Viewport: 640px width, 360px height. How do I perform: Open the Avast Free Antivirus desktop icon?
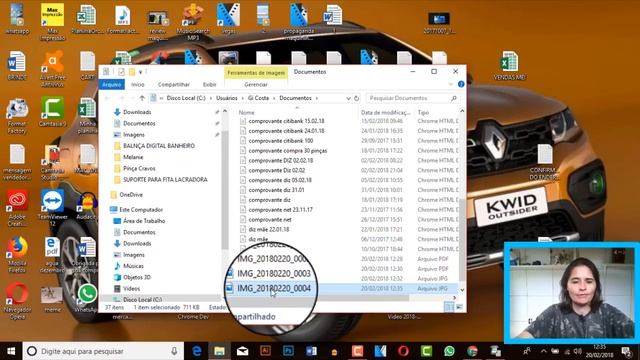click(52, 68)
